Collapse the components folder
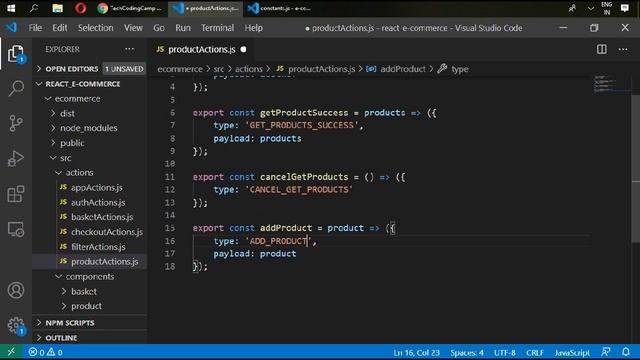 (x=89, y=276)
